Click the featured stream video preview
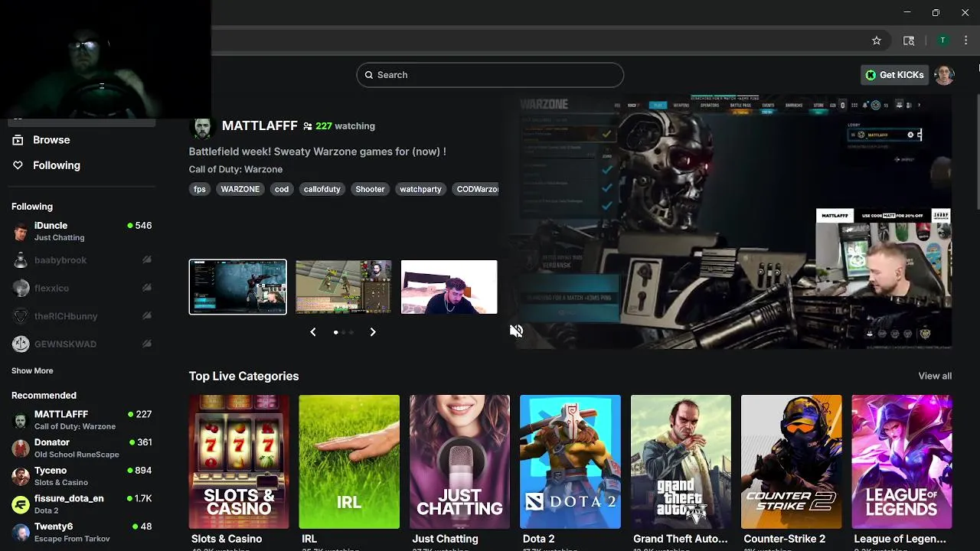Screen dimensions: 980x551 pyautogui.click(x=731, y=222)
